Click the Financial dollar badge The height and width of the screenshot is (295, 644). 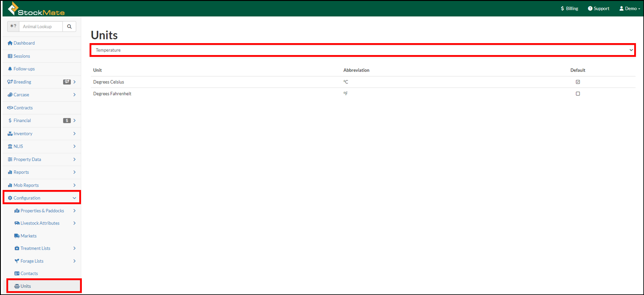[x=67, y=120]
